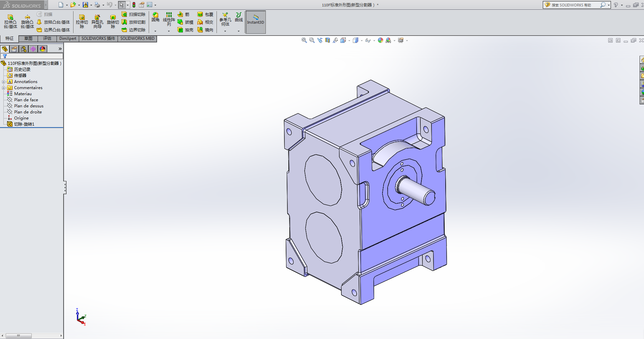Image resolution: width=644 pixels, height=339 pixels.
Task: Expand the Annotations tree node
Action: click(4, 82)
